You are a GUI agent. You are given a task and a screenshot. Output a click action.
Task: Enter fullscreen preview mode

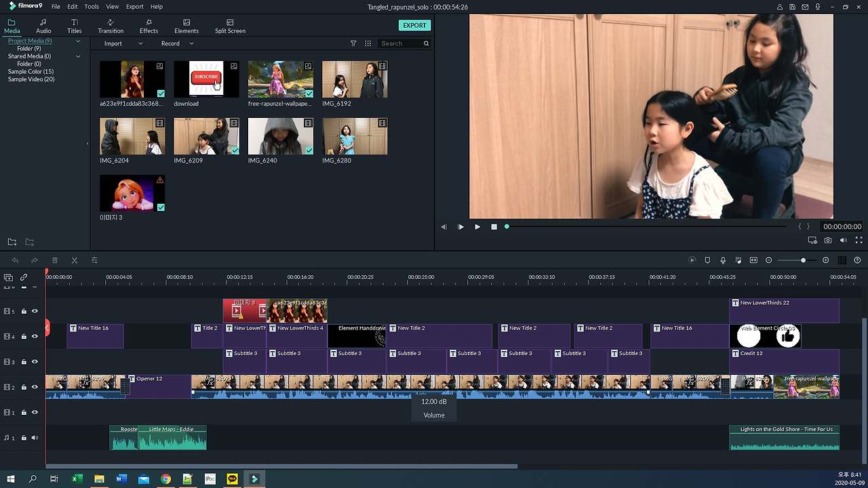pyautogui.click(x=859, y=241)
